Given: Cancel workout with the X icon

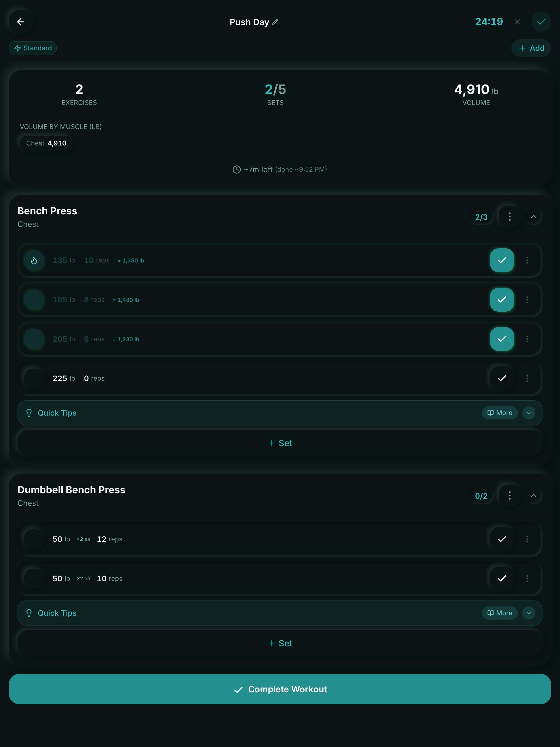Looking at the screenshot, I should 517,22.
